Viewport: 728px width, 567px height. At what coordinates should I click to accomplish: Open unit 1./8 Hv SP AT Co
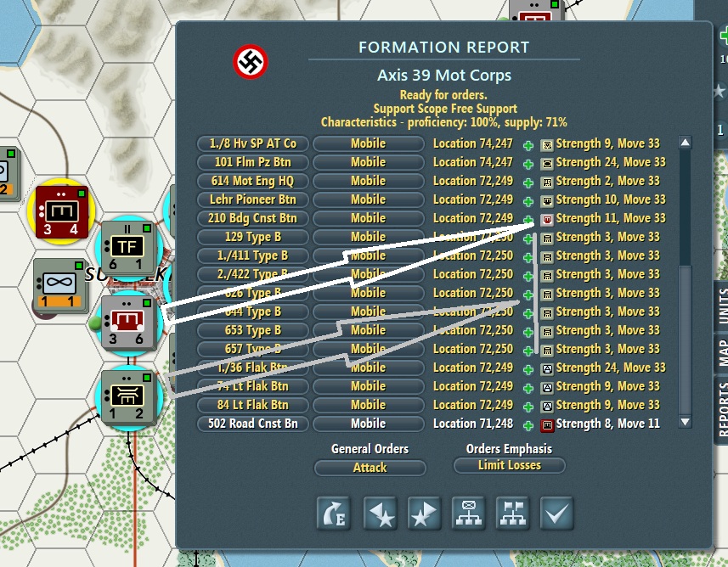252,143
